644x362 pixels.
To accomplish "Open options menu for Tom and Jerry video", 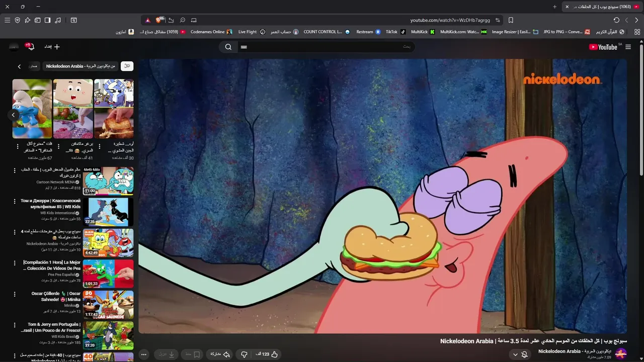I will click(15, 201).
